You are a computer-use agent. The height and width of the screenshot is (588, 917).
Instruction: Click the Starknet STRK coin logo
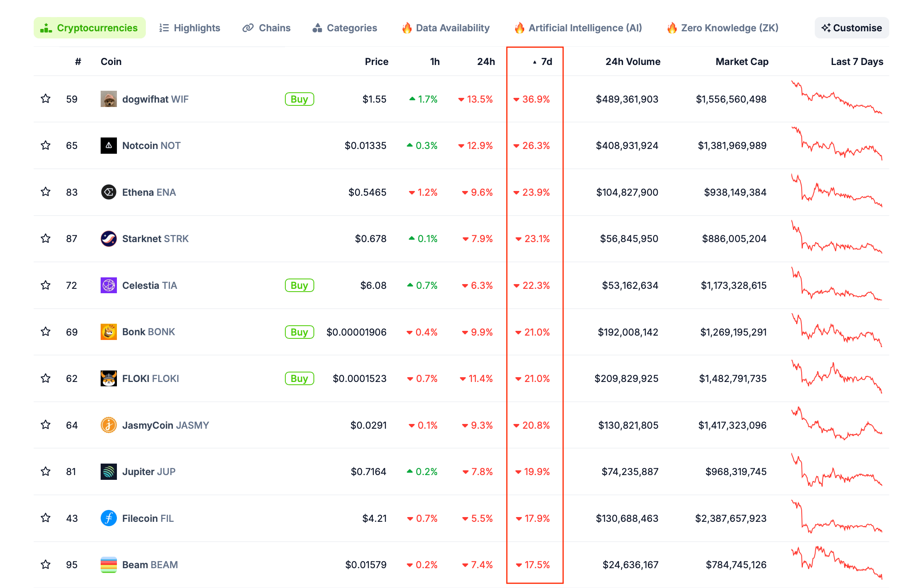(x=109, y=239)
